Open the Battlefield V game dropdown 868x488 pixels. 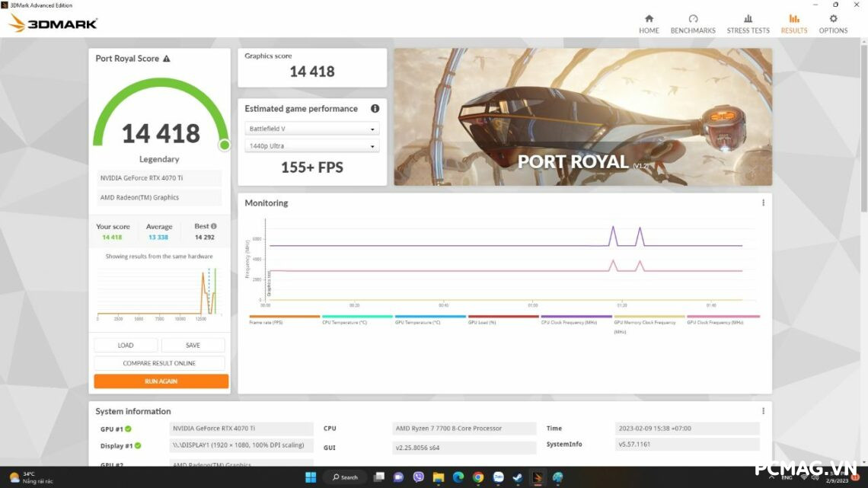point(311,128)
